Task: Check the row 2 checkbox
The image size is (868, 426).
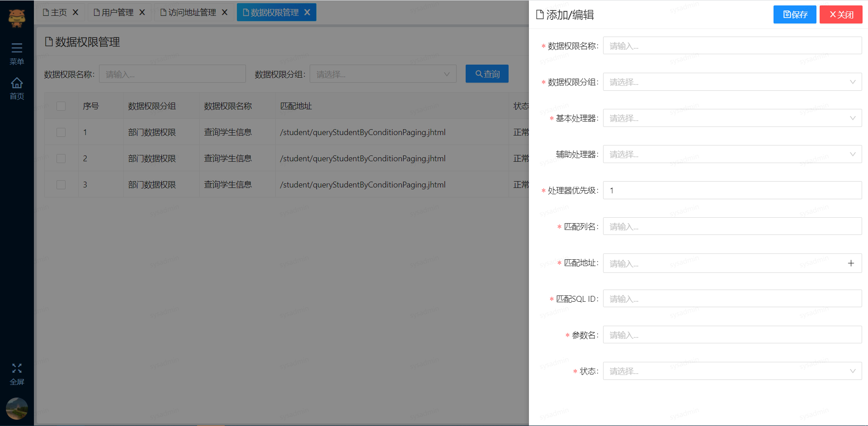Action: [x=61, y=159]
